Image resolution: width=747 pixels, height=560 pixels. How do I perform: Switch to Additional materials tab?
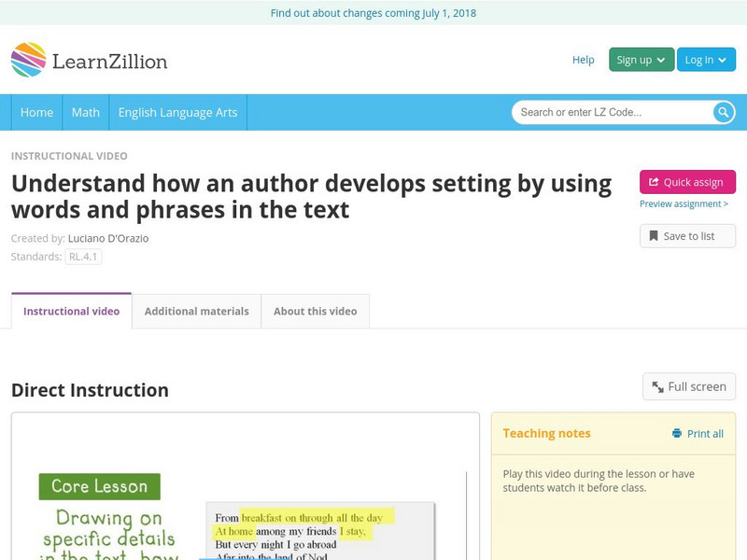pos(197,311)
